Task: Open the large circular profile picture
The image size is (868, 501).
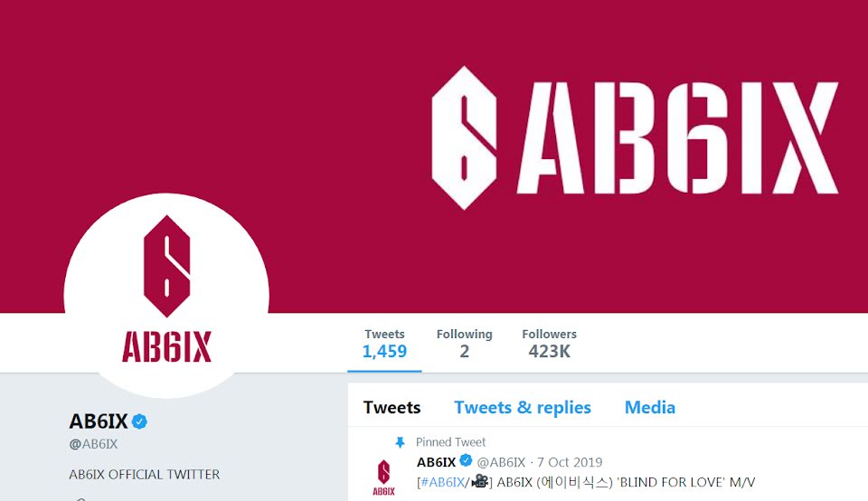Action: click(166, 295)
